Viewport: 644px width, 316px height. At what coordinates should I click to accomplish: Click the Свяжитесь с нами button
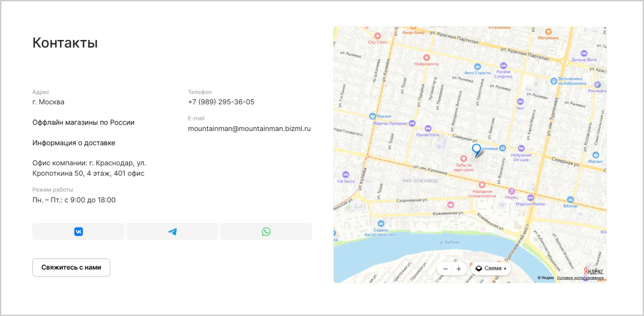pyautogui.click(x=71, y=267)
